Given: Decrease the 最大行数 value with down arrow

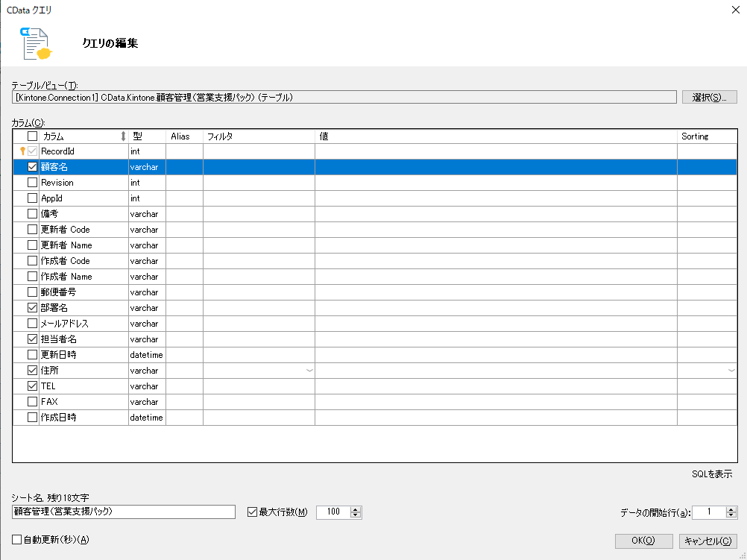Looking at the screenshot, I should [x=356, y=515].
